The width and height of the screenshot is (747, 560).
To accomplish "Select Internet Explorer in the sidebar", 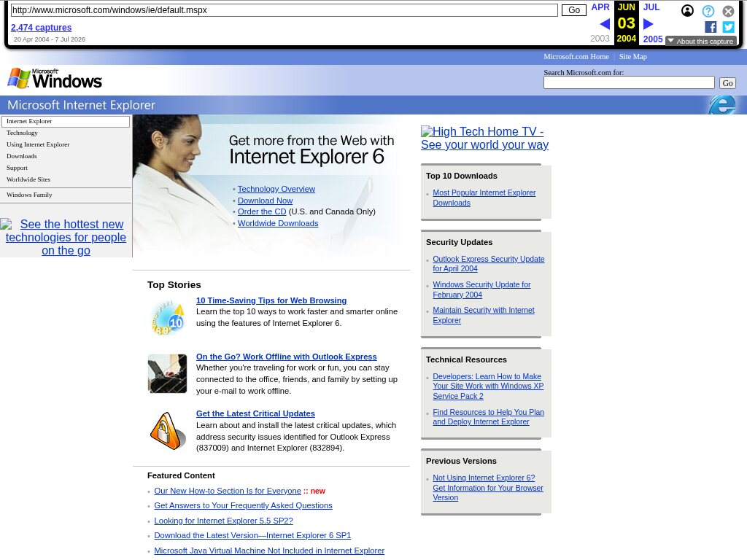I will coord(66,122).
